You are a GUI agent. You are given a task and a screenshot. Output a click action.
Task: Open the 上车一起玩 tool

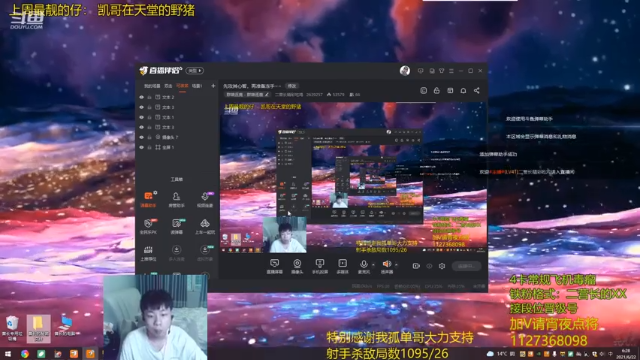tap(205, 226)
